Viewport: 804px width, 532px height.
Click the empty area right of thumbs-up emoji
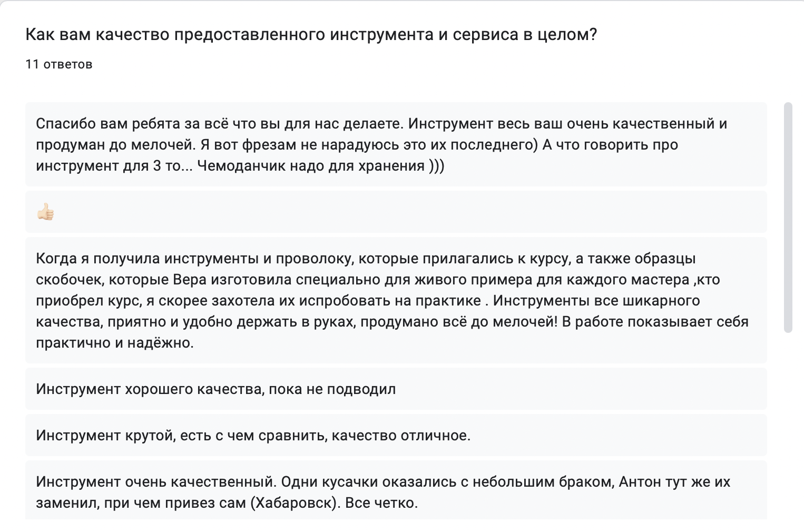click(411, 212)
